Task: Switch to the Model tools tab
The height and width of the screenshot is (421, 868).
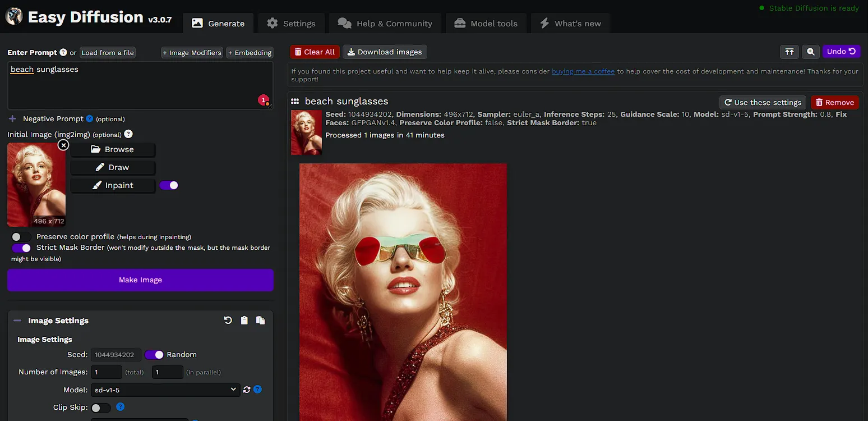Action: (486, 23)
